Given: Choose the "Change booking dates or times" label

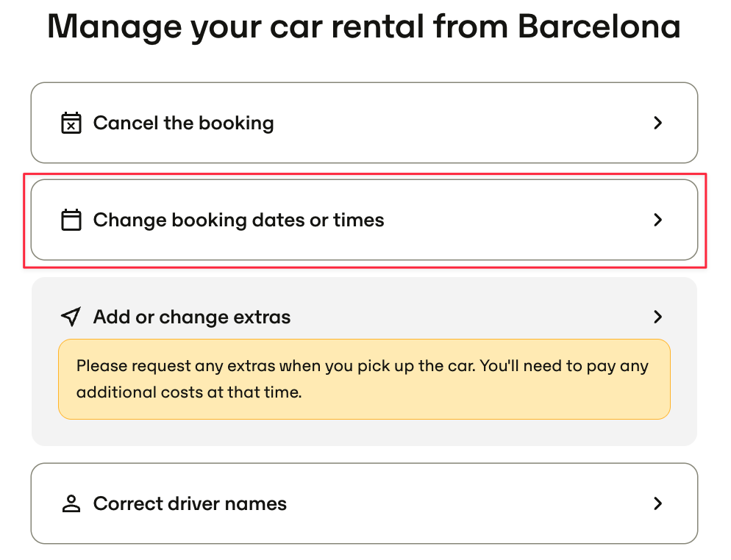Looking at the screenshot, I should coord(239,220).
